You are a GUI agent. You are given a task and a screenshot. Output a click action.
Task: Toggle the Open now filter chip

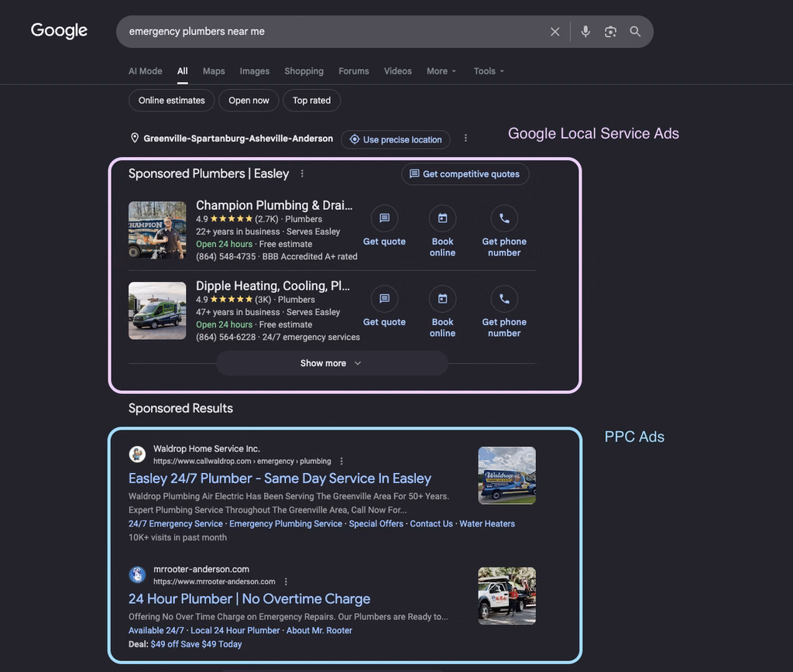[x=249, y=100]
